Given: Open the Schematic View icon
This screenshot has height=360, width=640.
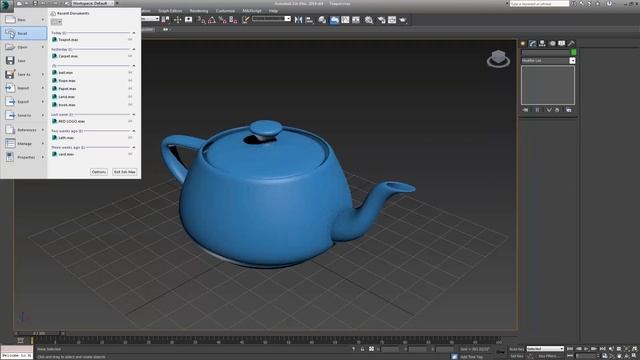Looking at the screenshot, I should 356,20.
